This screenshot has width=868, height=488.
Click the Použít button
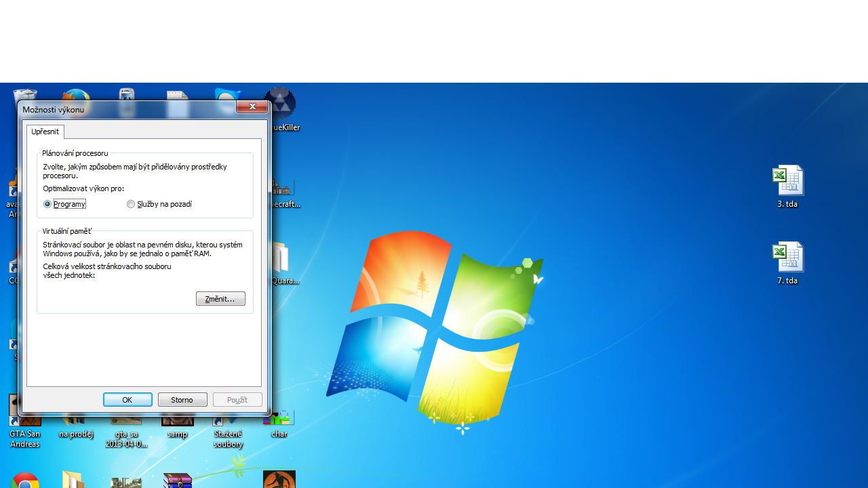point(237,400)
